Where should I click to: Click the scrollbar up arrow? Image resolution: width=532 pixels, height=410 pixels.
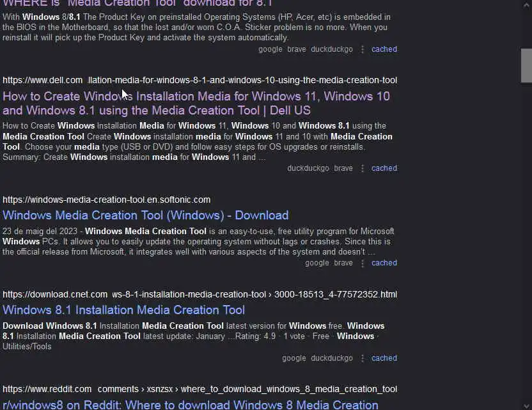[526, 5]
